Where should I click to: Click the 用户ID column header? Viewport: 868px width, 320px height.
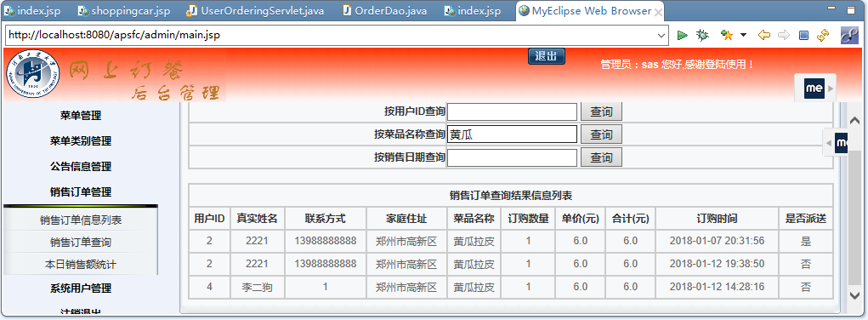[209, 219]
